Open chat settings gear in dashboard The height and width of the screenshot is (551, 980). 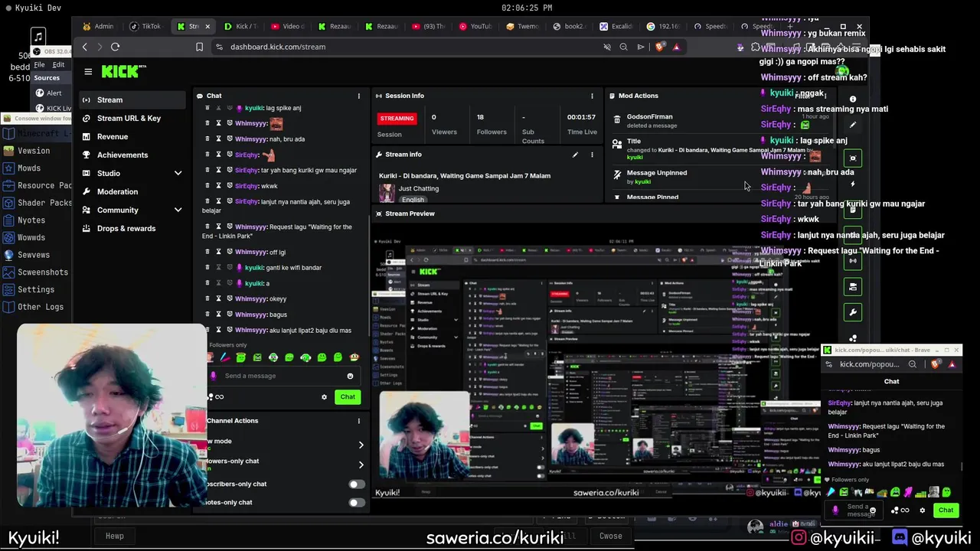(x=324, y=396)
